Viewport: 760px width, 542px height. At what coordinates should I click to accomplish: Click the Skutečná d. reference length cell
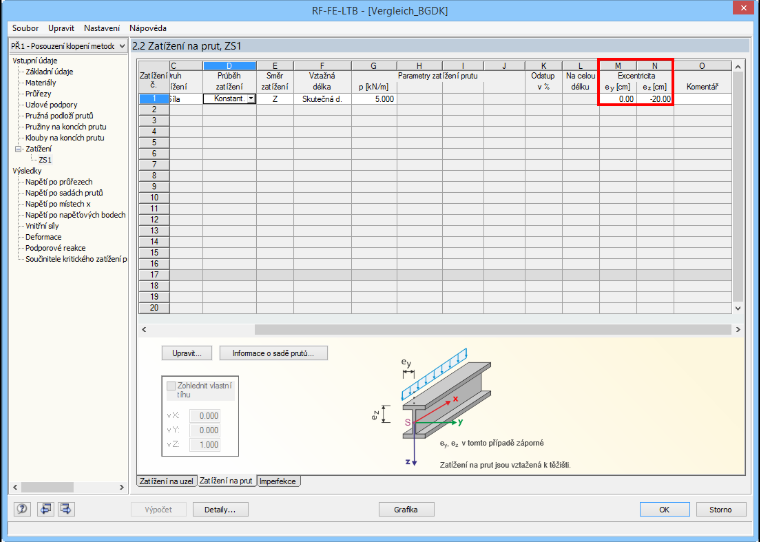click(322, 99)
